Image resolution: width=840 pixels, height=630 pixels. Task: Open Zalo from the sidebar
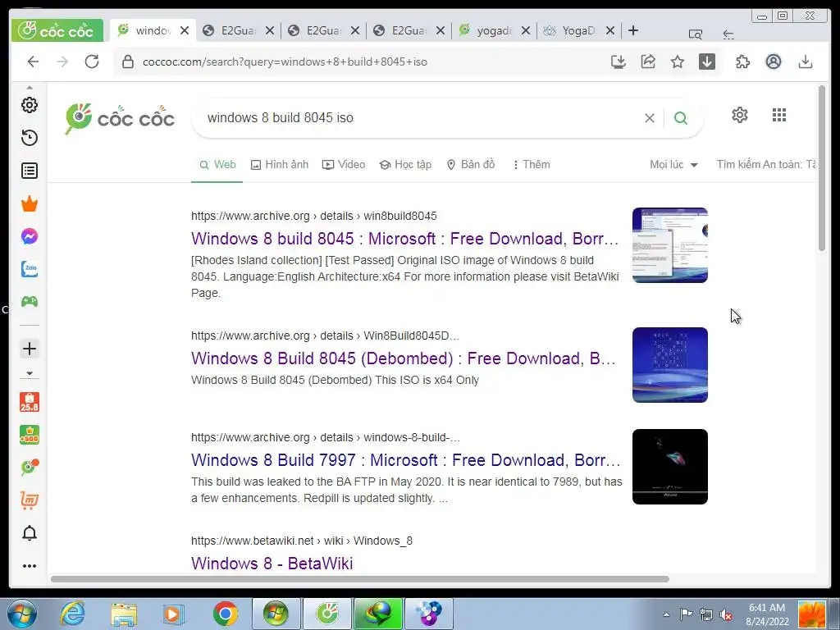(x=30, y=269)
